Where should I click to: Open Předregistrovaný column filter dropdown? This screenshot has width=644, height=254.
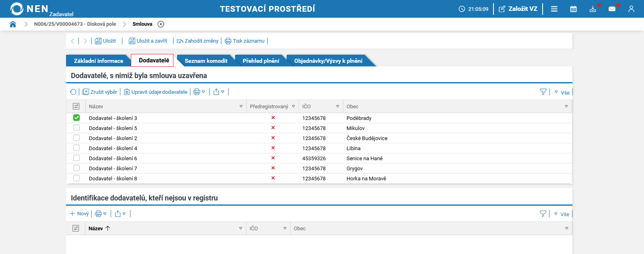click(293, 107)
